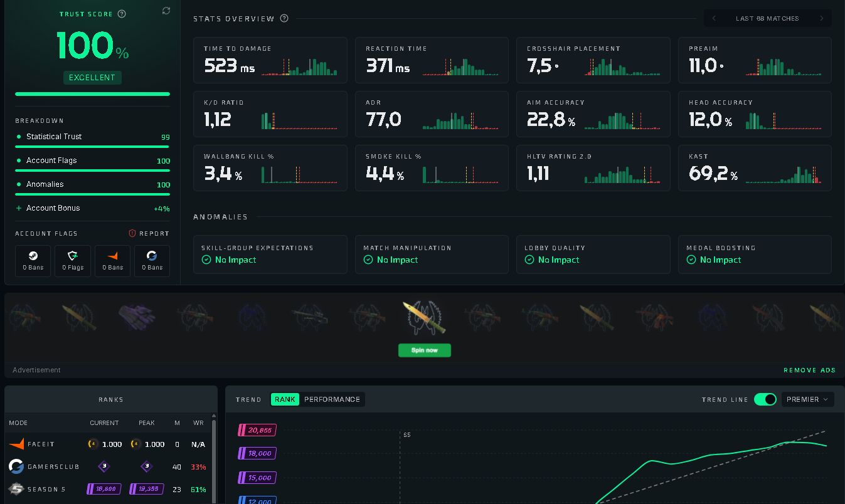The width and height of the screenshot is (845, 504).
Task: Click the trust score progress bar
Action: [x=92, y=94]
